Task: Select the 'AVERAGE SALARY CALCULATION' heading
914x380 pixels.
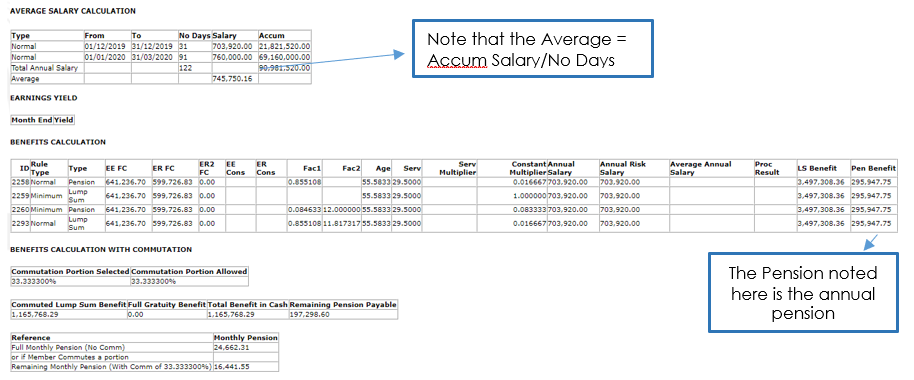Action: pos(73,11)
